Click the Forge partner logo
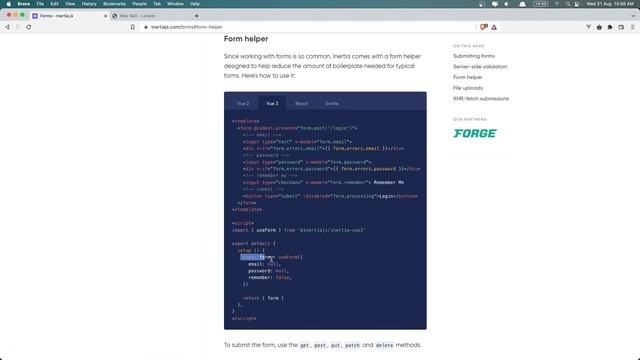Screen dimensions: 640x360 (x=475, y=133)
